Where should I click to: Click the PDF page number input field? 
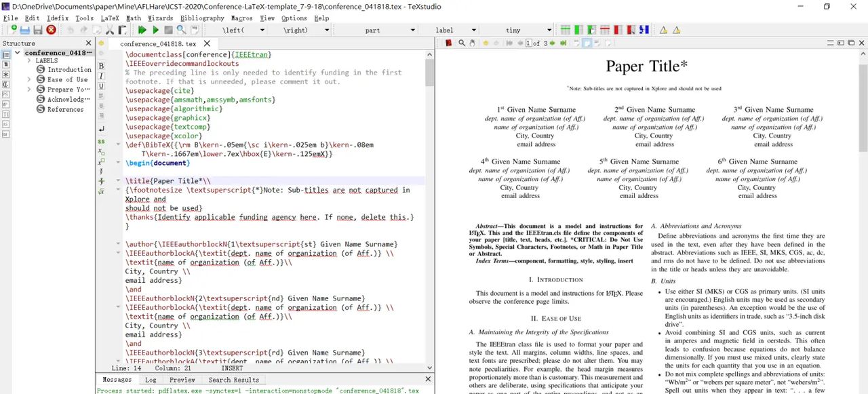(528, 43)
